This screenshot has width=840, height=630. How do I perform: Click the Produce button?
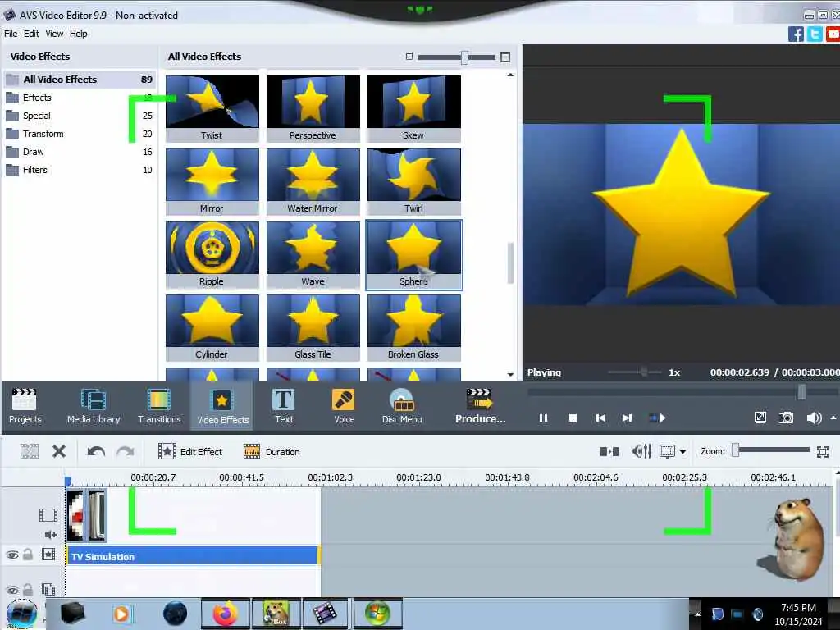pyautogui.click(x=480, y=406)
